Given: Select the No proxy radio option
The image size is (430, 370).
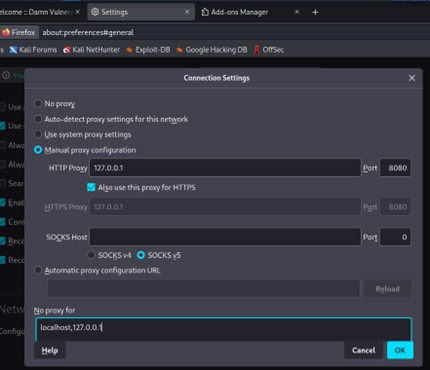Looking at the screenshot, I should coord(38,104).
